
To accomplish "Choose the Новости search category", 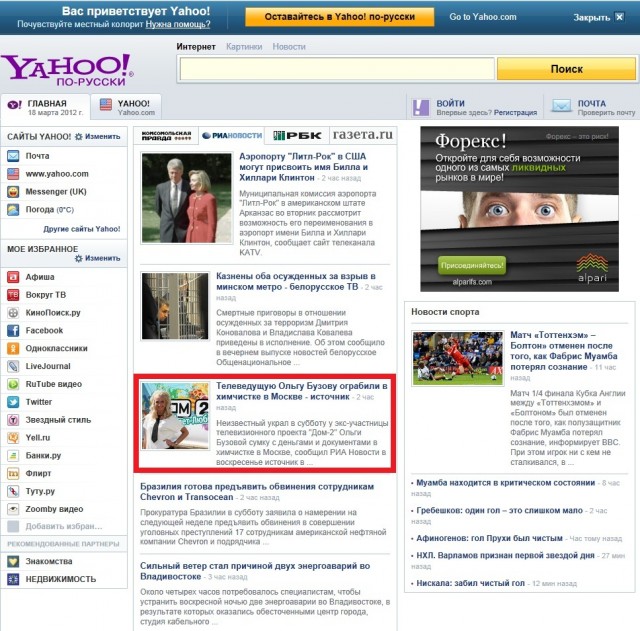I will pyautogui.click(x=289, y=47).
